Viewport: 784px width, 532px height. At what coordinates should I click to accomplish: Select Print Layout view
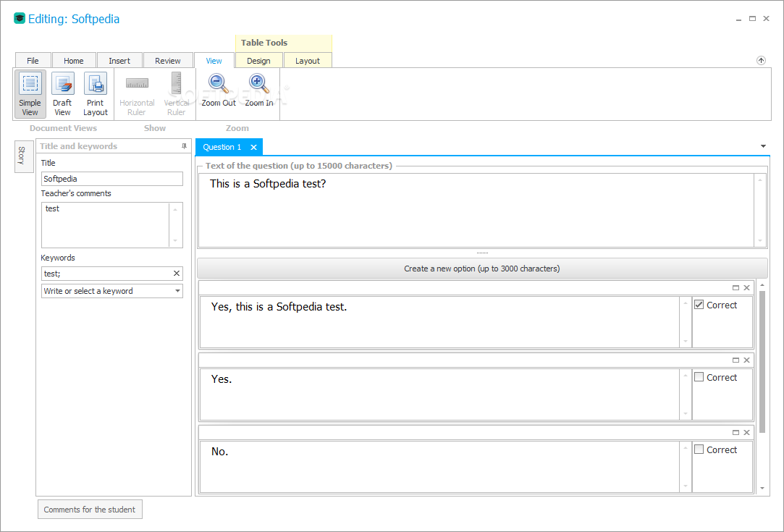pos(96,94)
